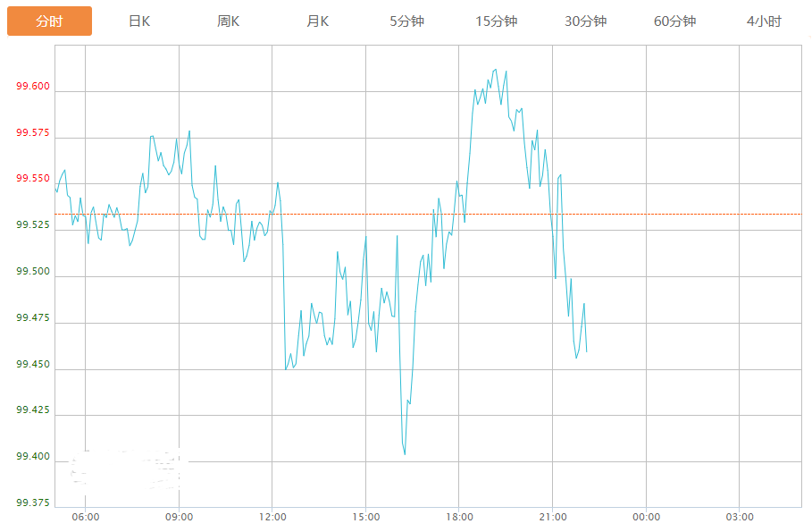Switch to the 日K chart tab
812x532 pixels.
pyautogui.click(x=139, y=21)
